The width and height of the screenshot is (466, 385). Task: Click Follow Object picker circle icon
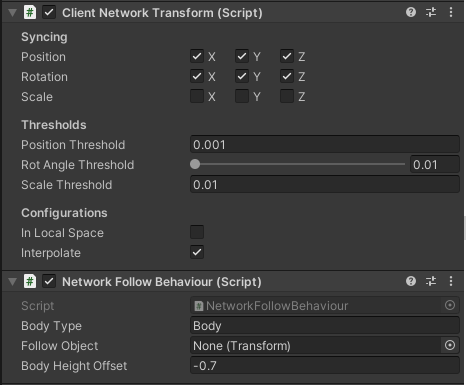tap(450, 345)
